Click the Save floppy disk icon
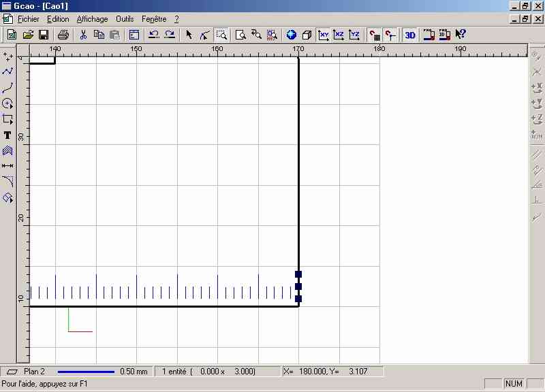 tap(43, 35)
